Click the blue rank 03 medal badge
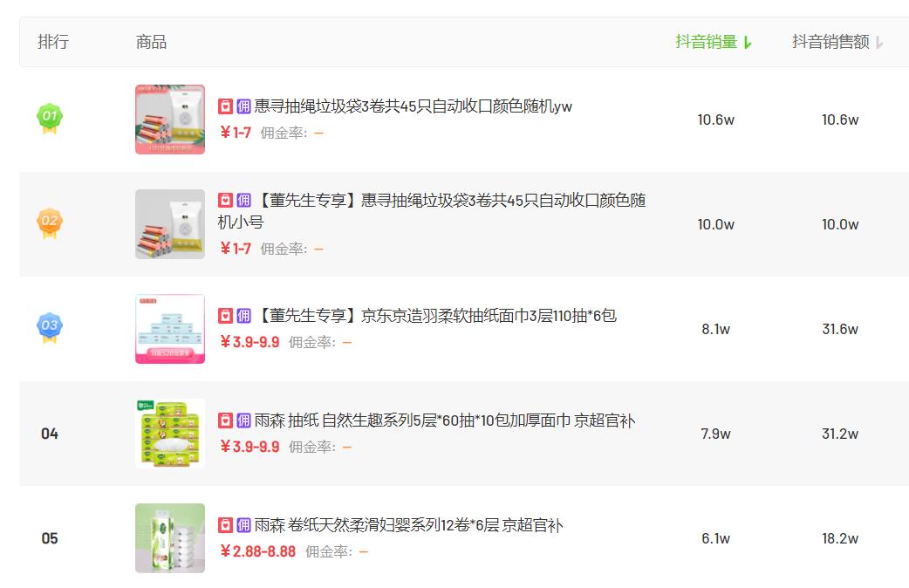Screen dimensions: 909x588 coord(50,328)
